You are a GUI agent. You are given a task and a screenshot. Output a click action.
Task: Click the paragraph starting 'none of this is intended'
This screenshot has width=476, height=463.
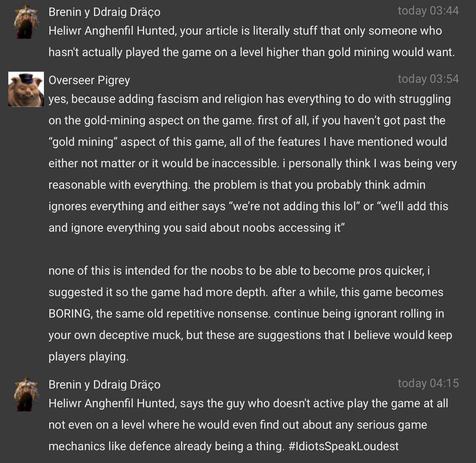coord(251,313)
